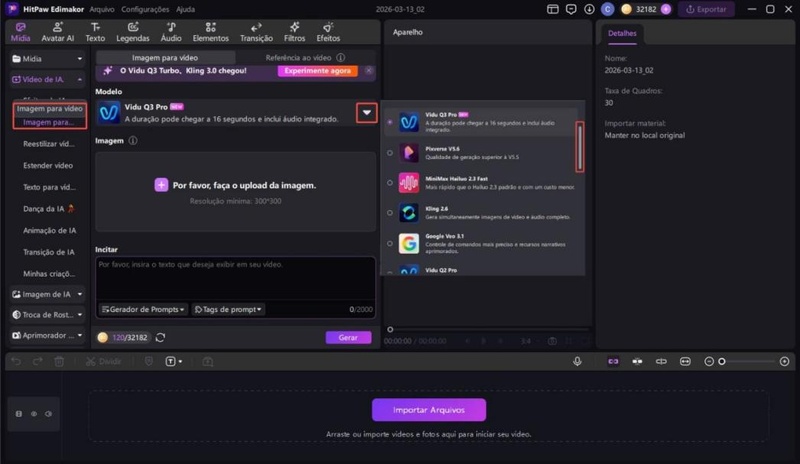Click the preview playback progress handle
Viewport: 800px width, 464px height.
point(390,330)
